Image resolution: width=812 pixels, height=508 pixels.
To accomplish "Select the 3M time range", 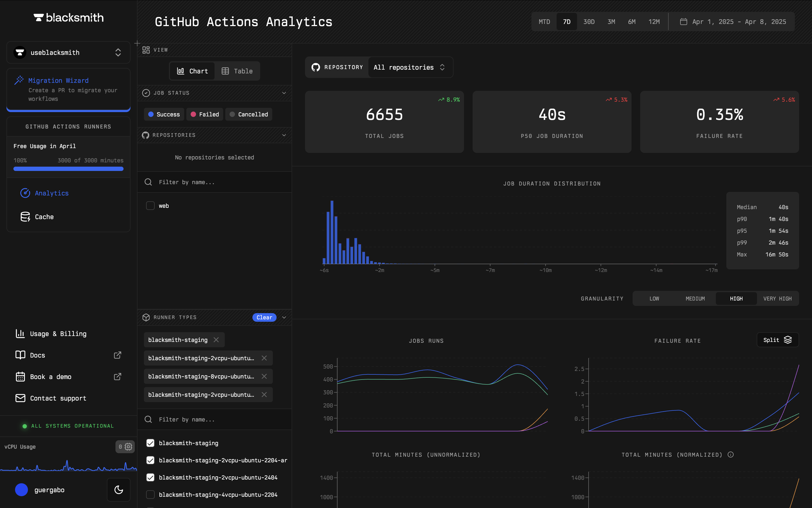I will [611, 22].
